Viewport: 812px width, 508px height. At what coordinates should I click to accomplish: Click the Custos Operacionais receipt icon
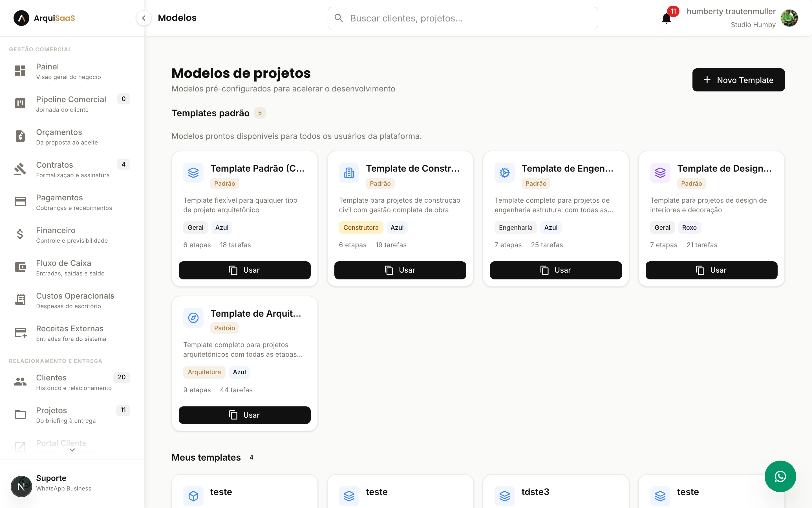coord(20,299)
